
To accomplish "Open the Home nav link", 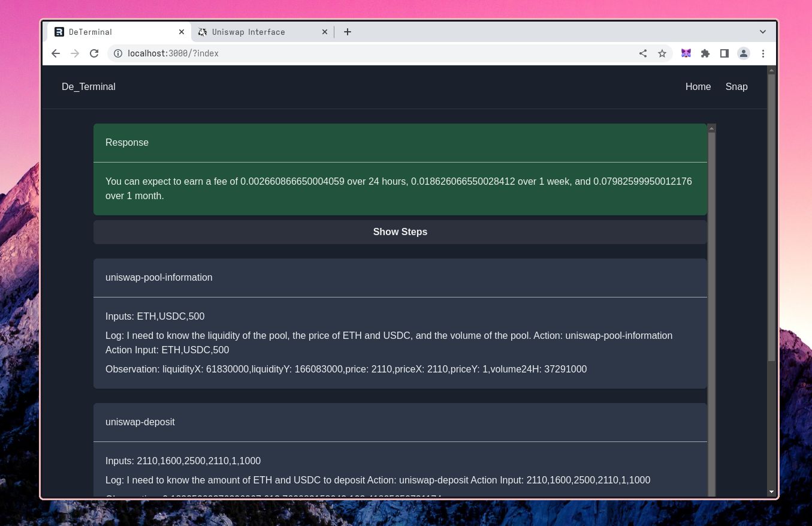I will click(698, 86).
